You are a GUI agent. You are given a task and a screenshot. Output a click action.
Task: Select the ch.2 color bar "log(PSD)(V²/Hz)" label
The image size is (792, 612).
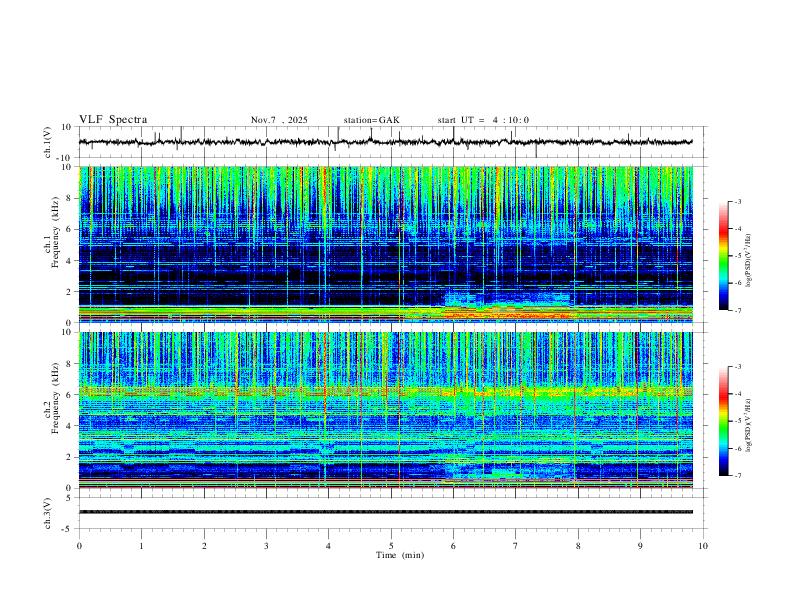pos(749,425)
